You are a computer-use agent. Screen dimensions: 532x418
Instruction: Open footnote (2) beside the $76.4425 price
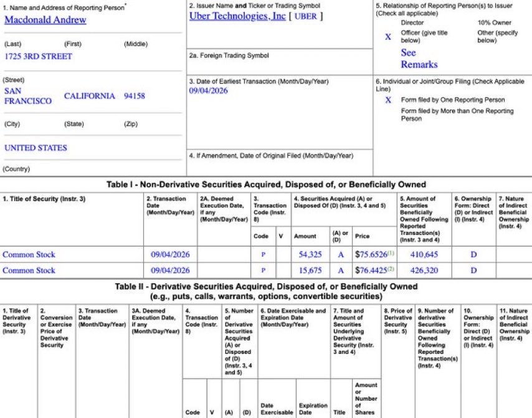(x=391, y=269)
